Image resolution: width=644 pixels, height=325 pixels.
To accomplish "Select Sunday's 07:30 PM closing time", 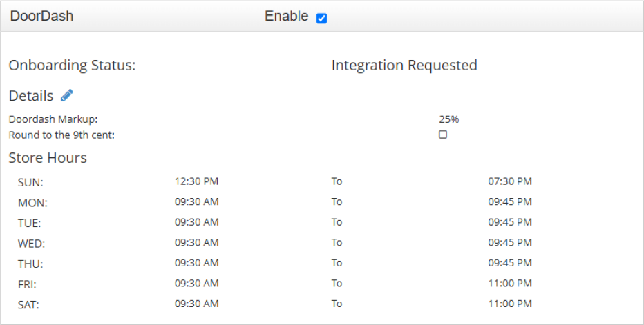I will (x=510, y=181).
